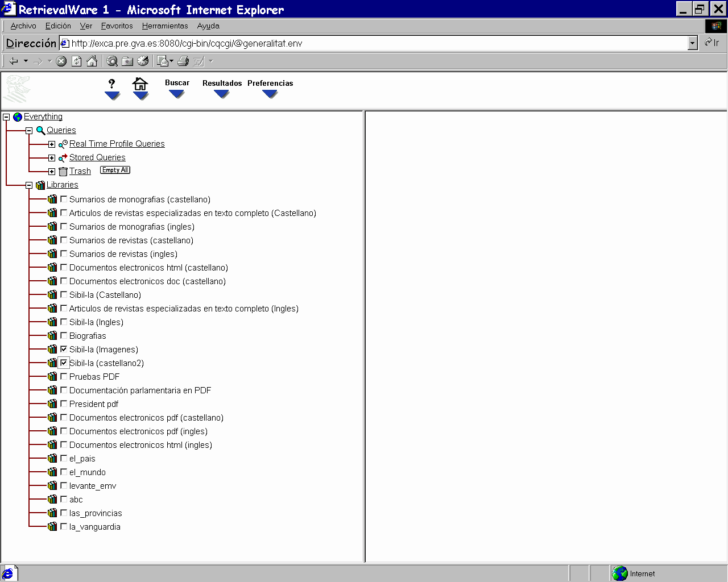Uncheck the Sibil-la (Imagenes) checkbox
The height and width of the screenshot is (582, 728).
pyautogui.click(x=64, y=349)
